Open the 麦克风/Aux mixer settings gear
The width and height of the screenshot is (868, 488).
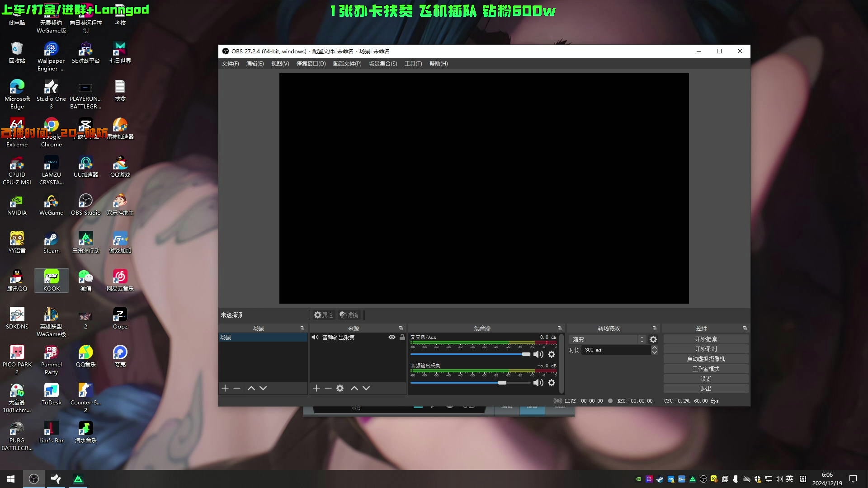(x=552, y=354)
